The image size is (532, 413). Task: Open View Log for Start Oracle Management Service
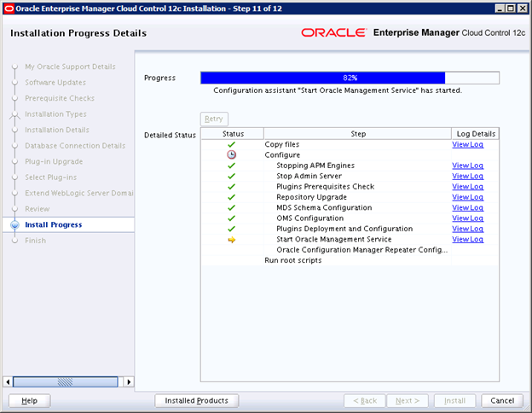(x=467, y=239)
